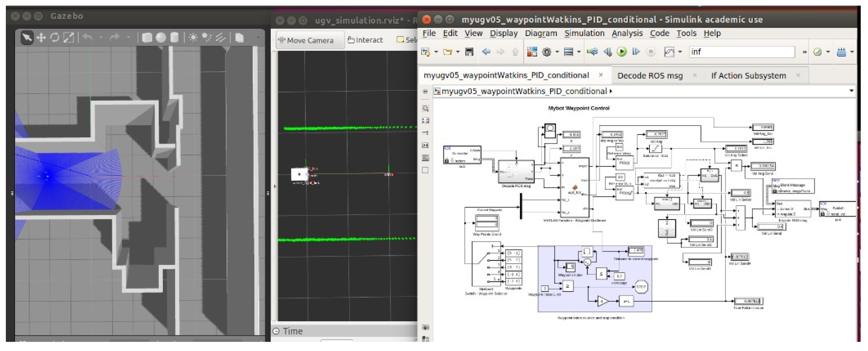
Task: Click the Simulink Run simulation button
Action: tap(622, 52)
